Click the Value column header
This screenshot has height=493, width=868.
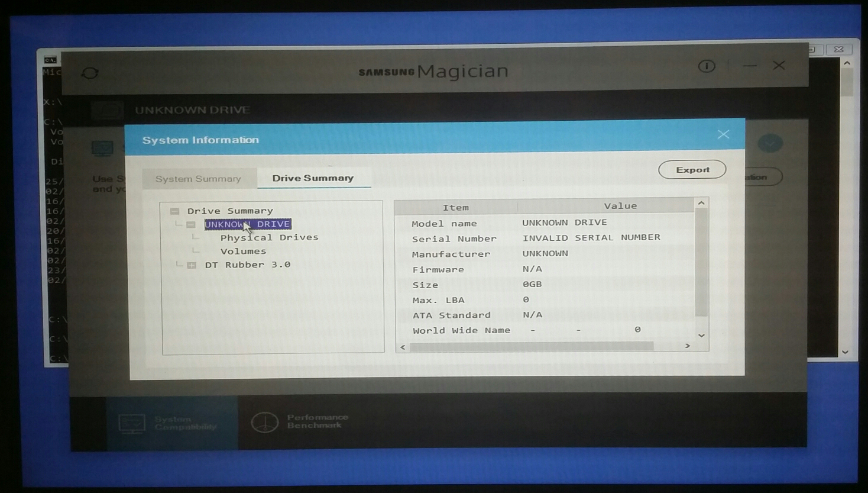[x=620, y=206]
